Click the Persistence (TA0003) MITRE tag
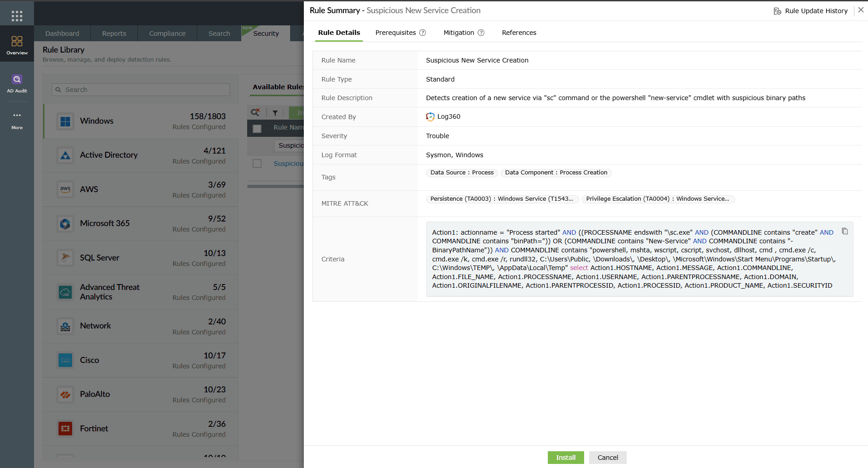Viewport: 868px width, 468px height. pyautogui.click(x=502, y=199)
